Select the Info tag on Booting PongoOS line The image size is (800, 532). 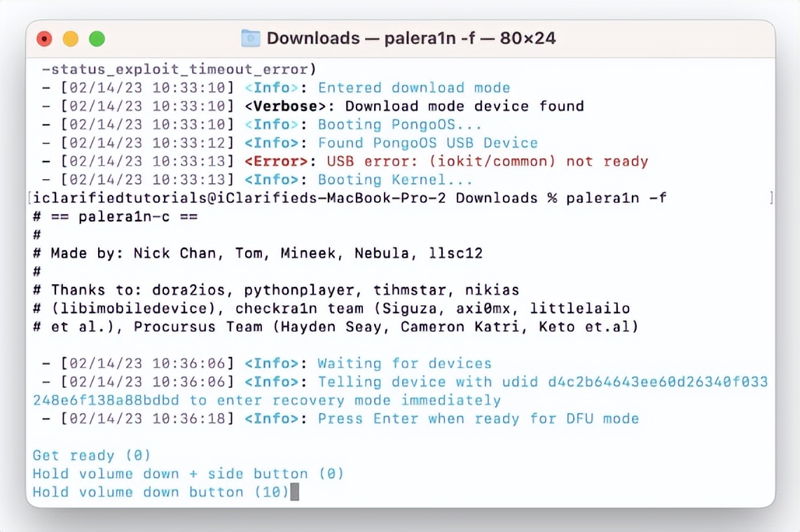point(272,124)
